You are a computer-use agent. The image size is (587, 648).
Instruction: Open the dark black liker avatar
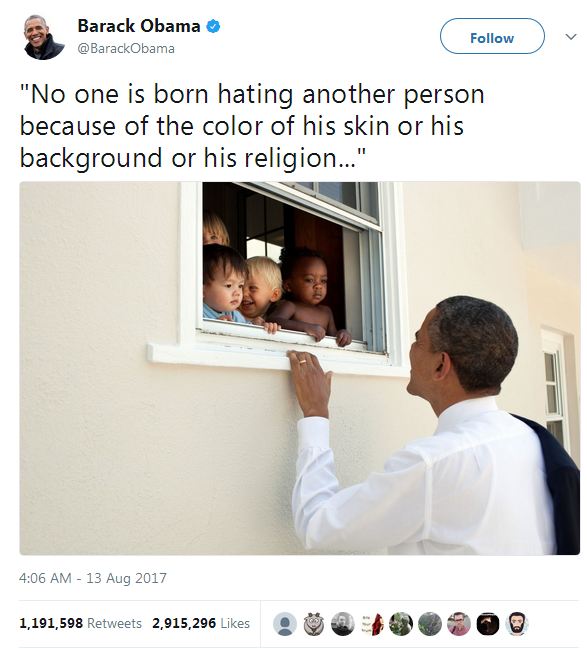488,624
